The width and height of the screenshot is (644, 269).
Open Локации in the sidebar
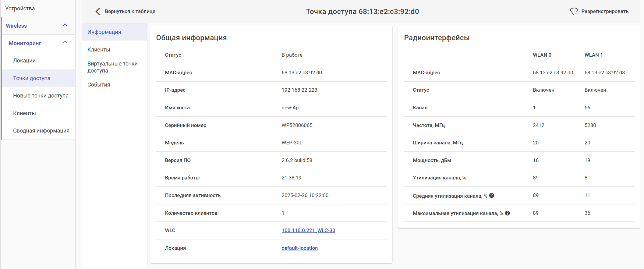click(24, 61)
